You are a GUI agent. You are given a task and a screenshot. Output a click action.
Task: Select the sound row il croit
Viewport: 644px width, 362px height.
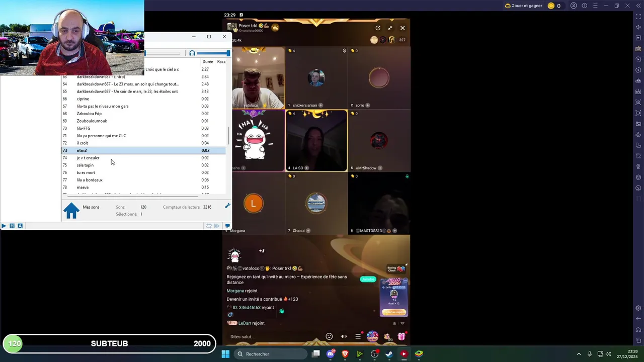coord(143,143)
